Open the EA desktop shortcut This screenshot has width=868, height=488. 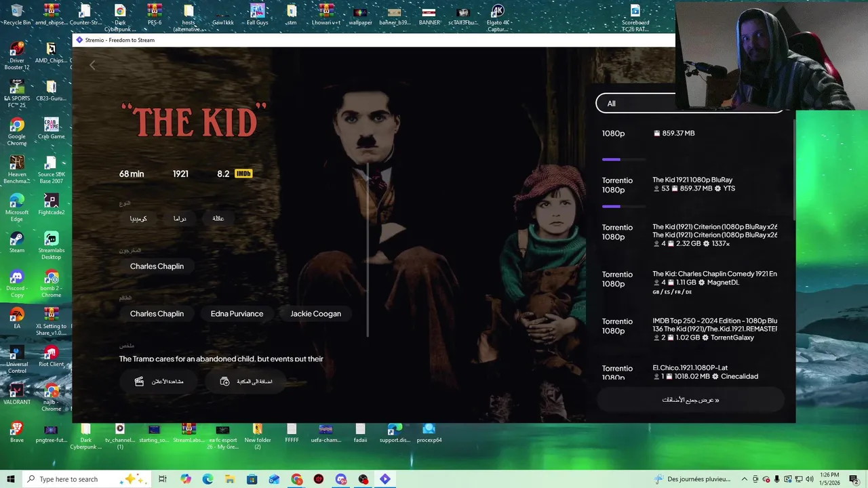pyautogui.click(x=17, y=318)
